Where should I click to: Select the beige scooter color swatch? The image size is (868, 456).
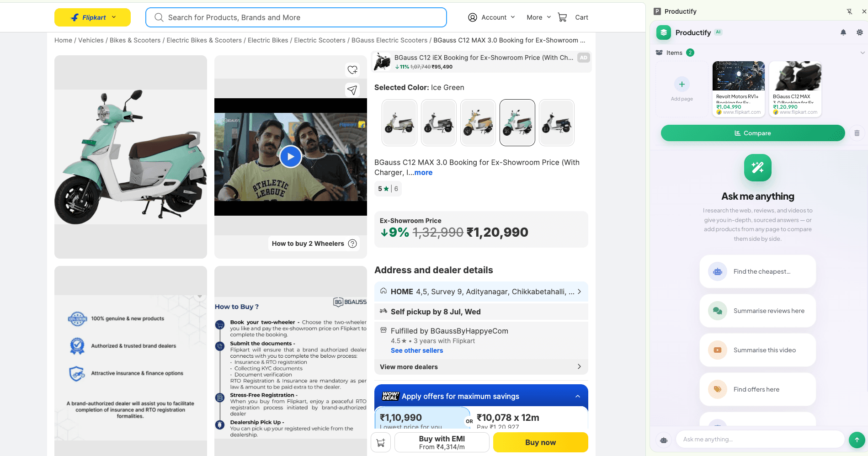click(x=478, y=122)
